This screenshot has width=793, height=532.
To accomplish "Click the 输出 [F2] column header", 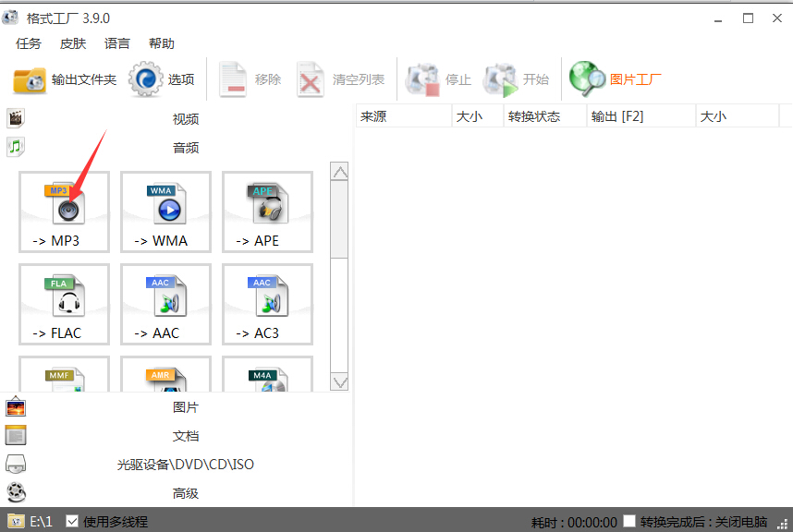I will click(641, 116).
